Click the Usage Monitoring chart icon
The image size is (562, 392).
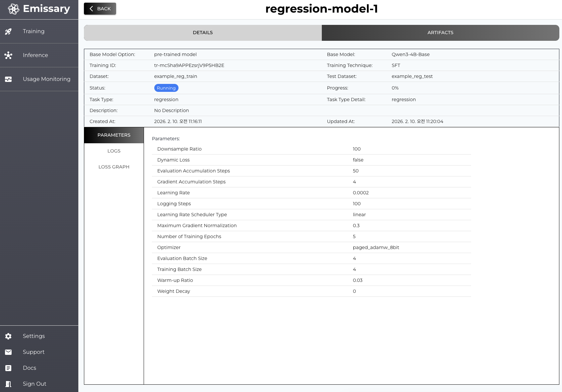click(x=8, y=79)
